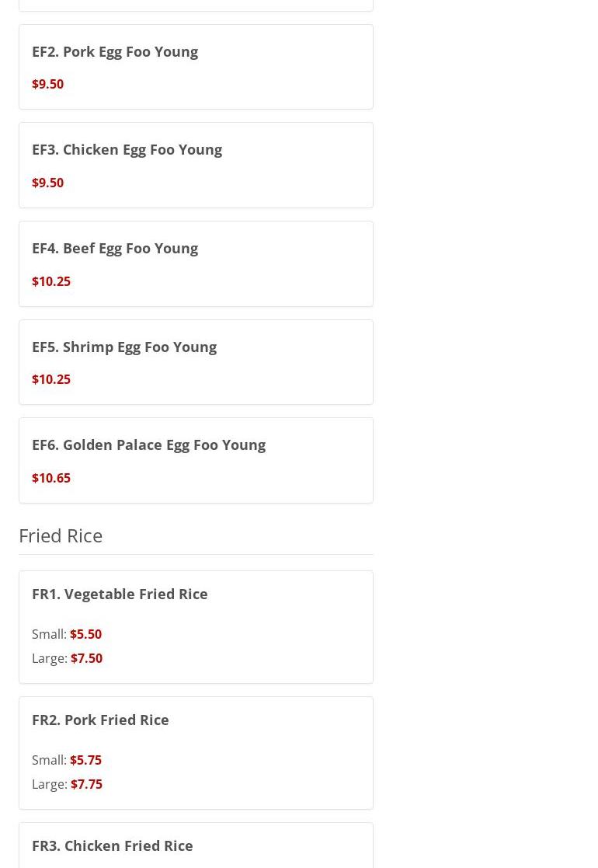Open FR1. Vegetable Fried Rice item
This screenshot has width=598, height=868.
pos(120,594)
